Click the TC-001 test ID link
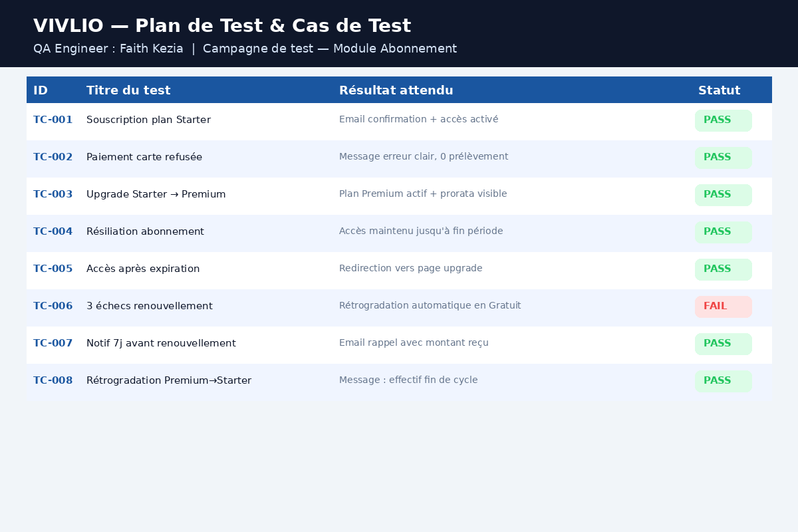798x532 pixels. pos(53,120)
